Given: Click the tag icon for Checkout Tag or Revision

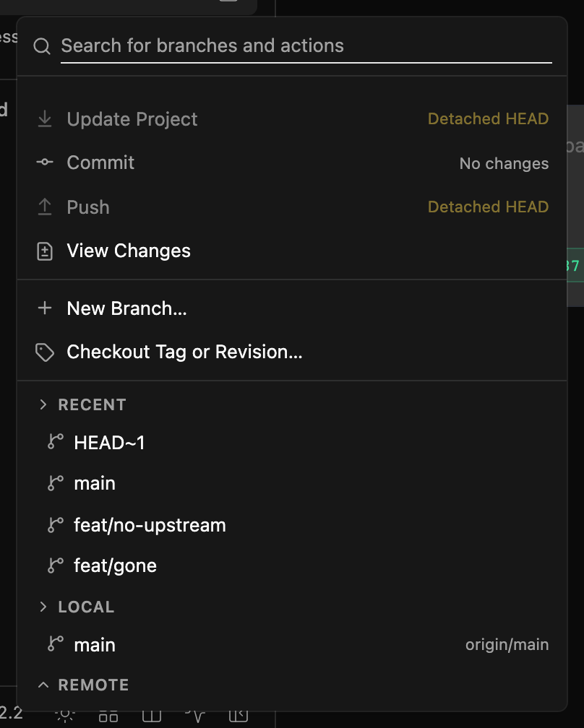Looking at the screenshot, I should [x=45, y=352].
